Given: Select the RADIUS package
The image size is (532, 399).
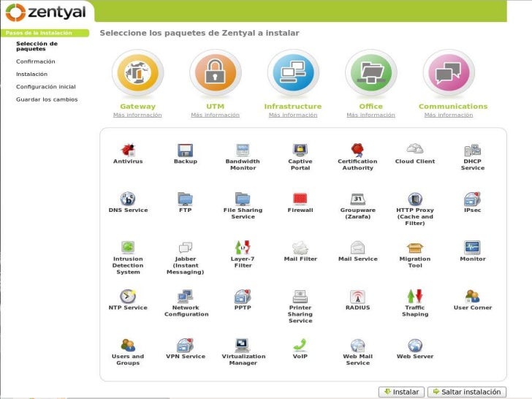Looking at the screenshot, I should click(x=357, y=300).
